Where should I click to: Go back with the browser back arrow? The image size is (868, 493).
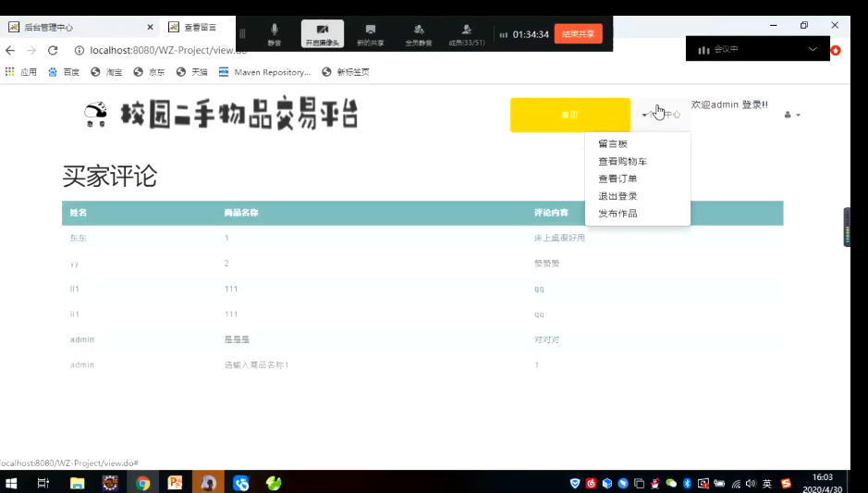coord(10,50)
